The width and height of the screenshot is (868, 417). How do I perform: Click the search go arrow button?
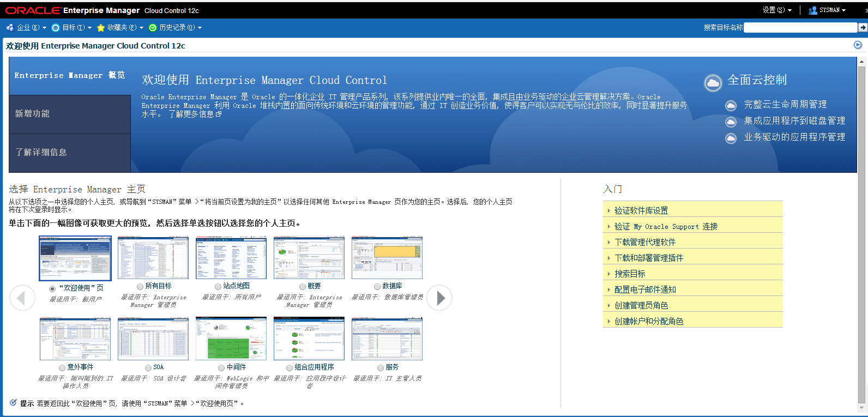point(863,27)
